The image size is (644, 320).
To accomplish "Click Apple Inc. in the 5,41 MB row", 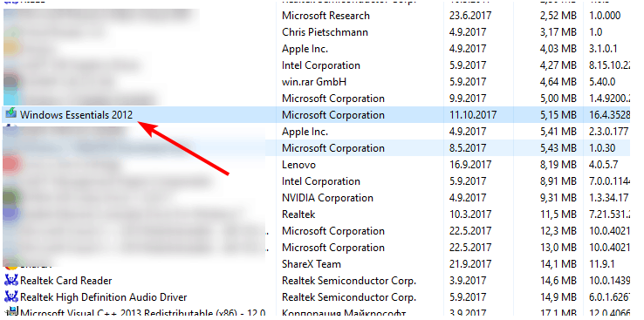I will pyautogui.click(x=305, y=133).
